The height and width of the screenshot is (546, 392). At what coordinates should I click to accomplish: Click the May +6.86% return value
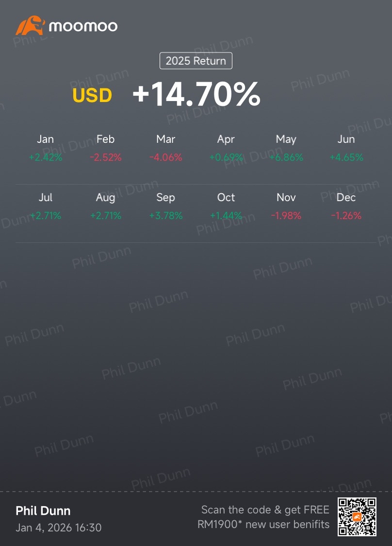[286, 157]
